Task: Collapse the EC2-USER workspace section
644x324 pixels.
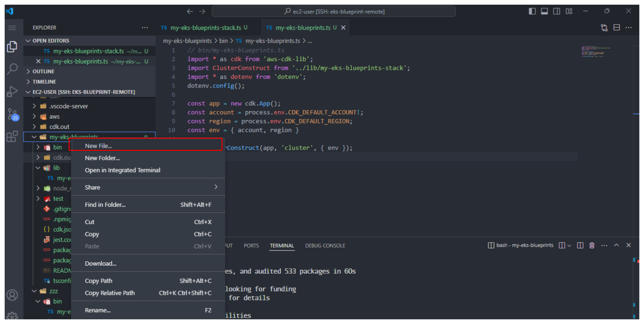Action: coord(89,92)
